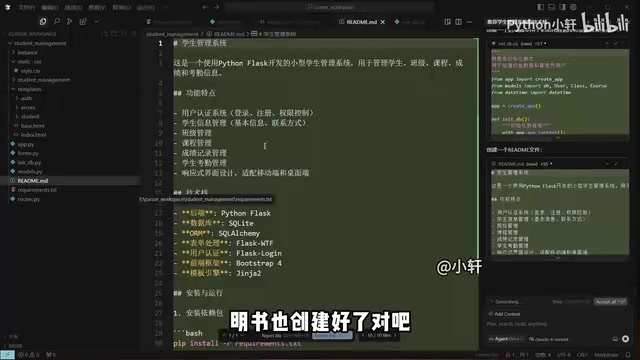Viewport: 640px width, 360px height.
Task: Expand the auth folder
Action: click(27, 98)
